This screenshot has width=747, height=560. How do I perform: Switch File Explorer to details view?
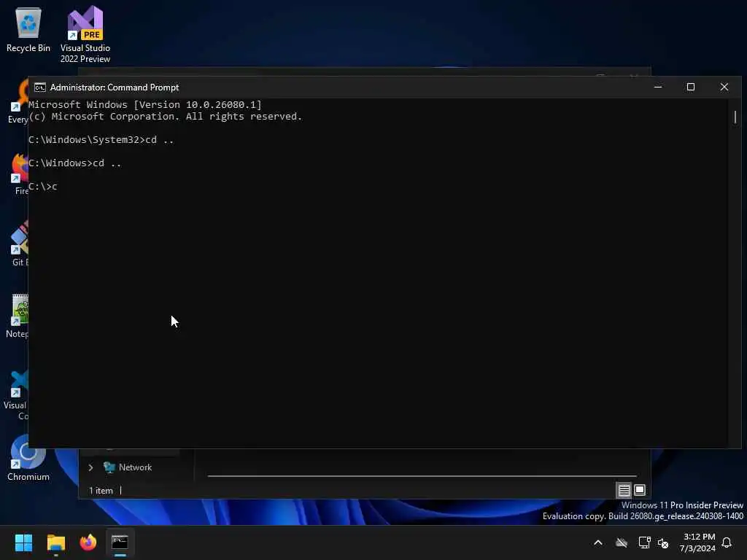point(624,490)
